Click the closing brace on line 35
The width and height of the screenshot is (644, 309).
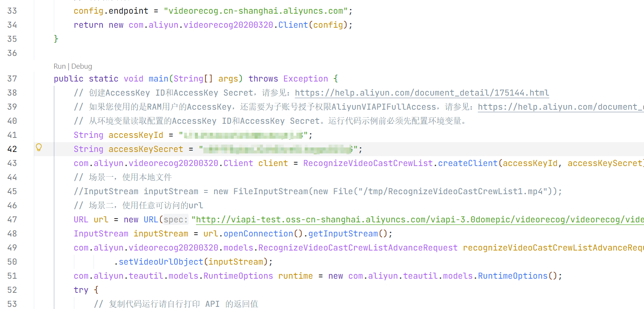click(56, 39)
